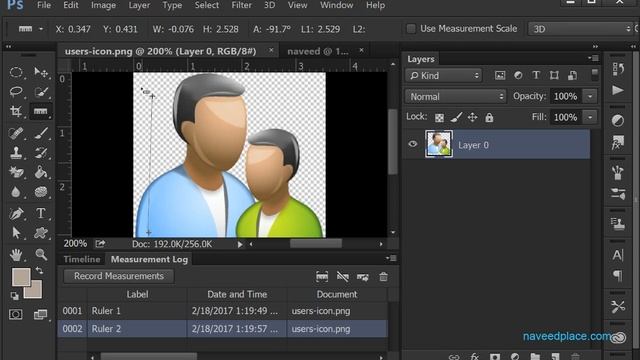This screenshot has width=640, height=360.
Task: Select the Blur tool
Action: coord(16,192)
